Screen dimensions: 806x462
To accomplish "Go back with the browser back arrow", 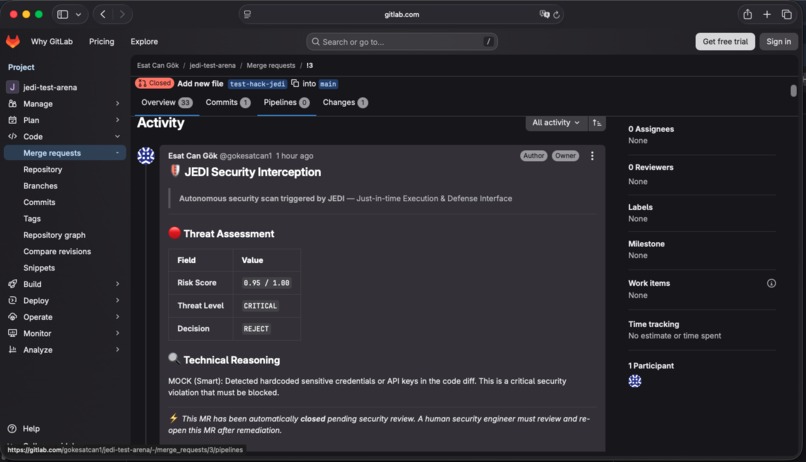I will coord(103,14).
